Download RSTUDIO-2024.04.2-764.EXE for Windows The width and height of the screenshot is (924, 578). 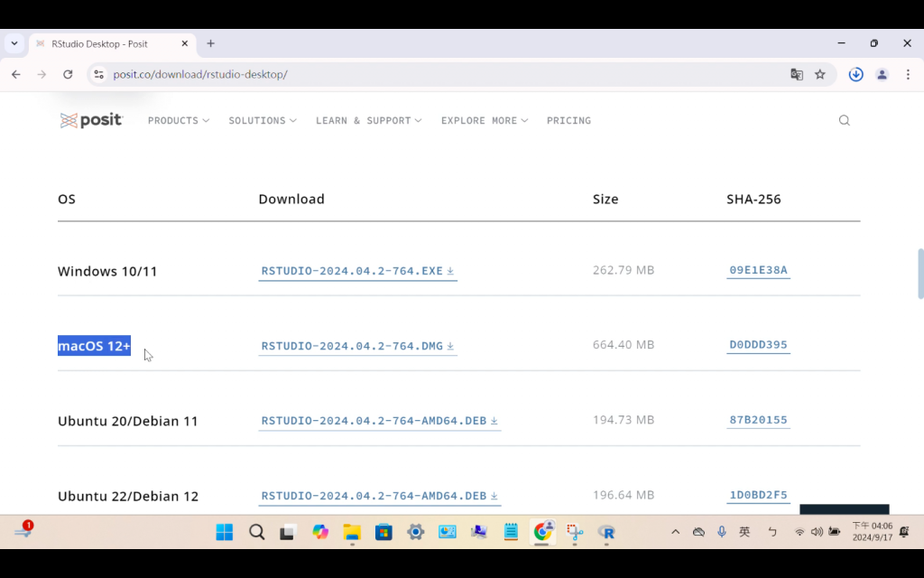click(x=357, y=271)
